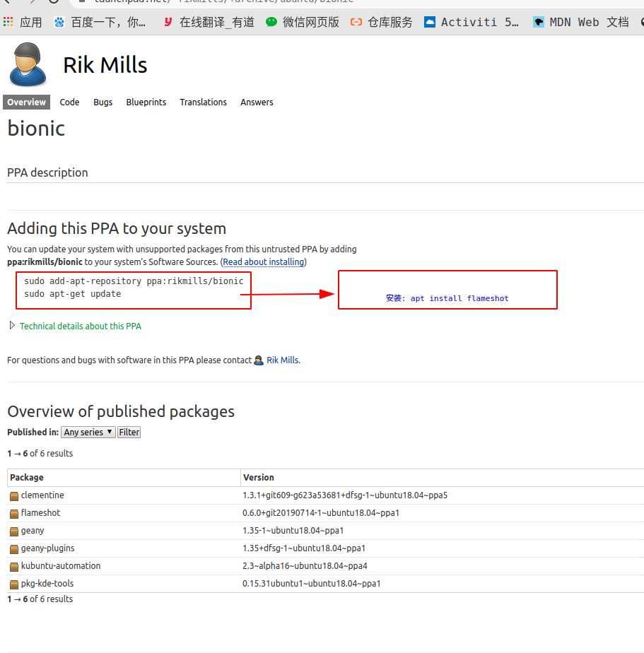
Task: Click the kubuntu-automation package icon
Action: tap(14, 567)
